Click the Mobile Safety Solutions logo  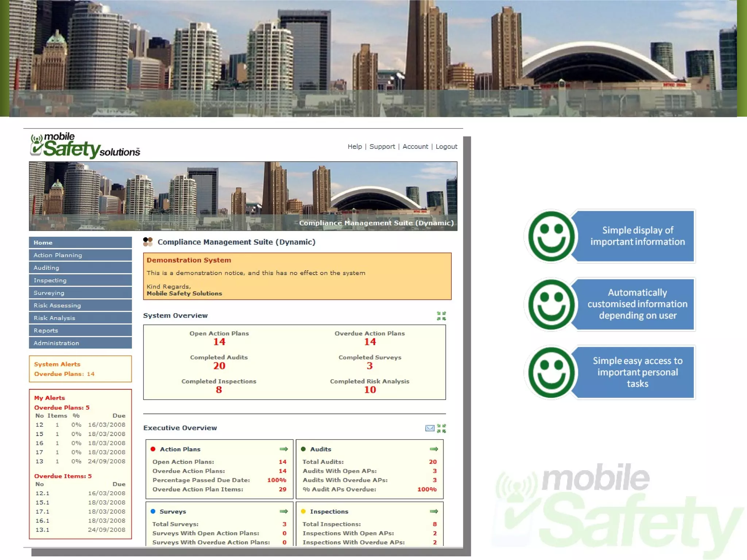pyautogui.click(x=85, y=146)
